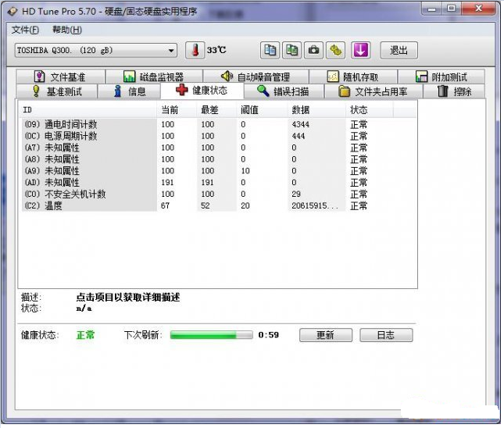Switch to the 随机存取 tab
This screenshot has height=428, width=504.
353,77
